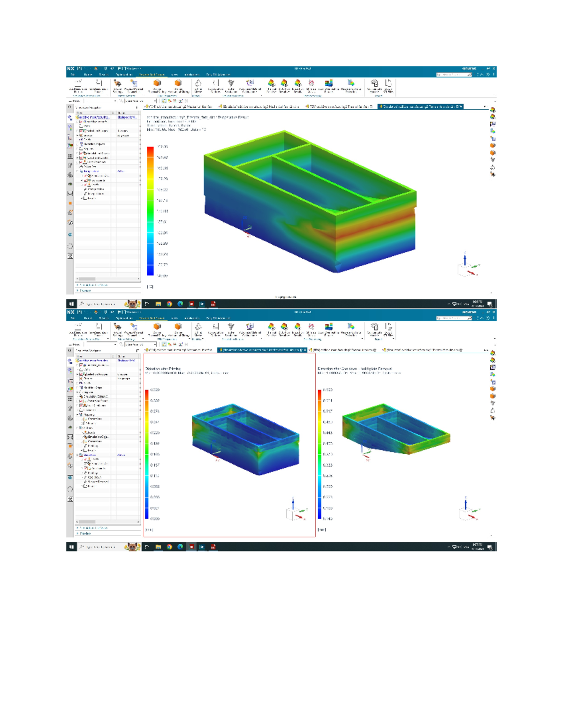The image size is (563, 728).
Task: Click the Export STL Files icon in upper ribbon
Action: [x=388, y=83]
